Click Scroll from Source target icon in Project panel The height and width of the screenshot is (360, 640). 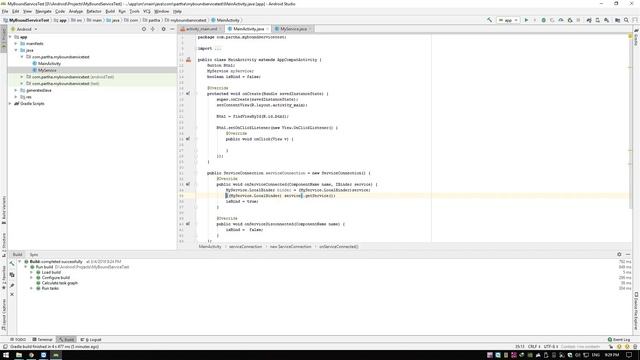144,29
